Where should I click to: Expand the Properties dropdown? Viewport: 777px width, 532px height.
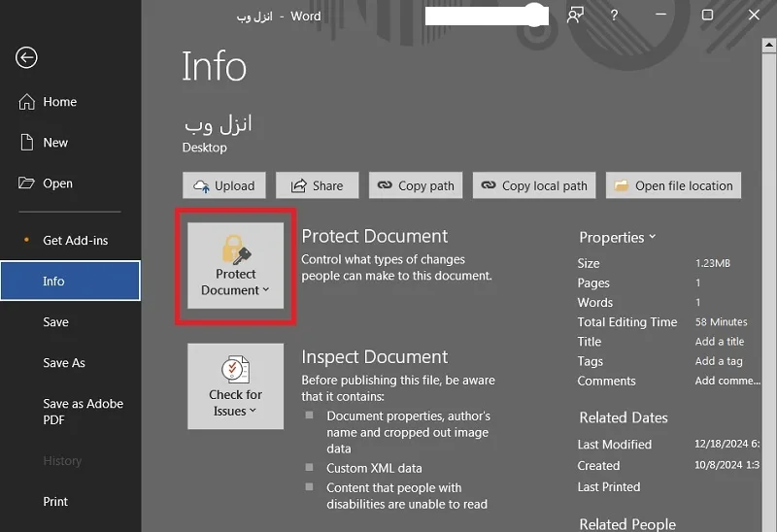[618, 237]
